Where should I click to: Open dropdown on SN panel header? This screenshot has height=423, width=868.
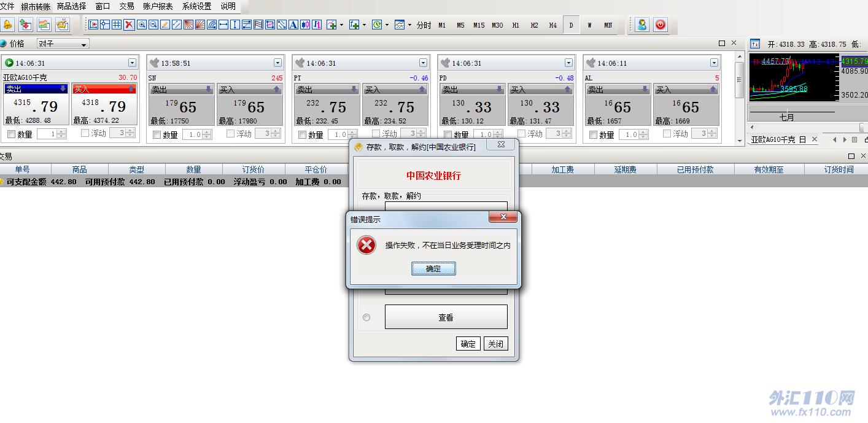[277, 63]
